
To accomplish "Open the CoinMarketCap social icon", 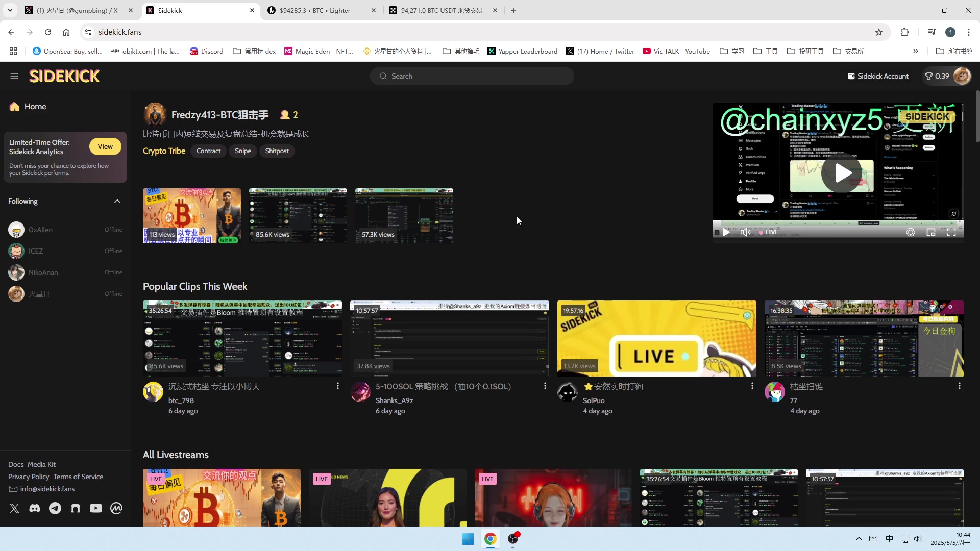I will [x=116, y=508].
